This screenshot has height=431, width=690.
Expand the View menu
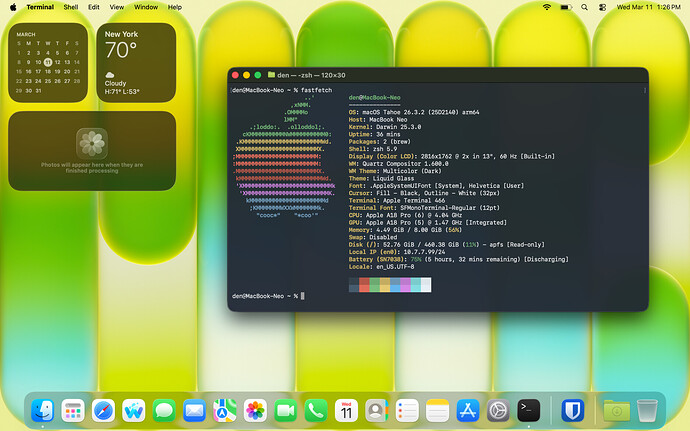(117, 7)
